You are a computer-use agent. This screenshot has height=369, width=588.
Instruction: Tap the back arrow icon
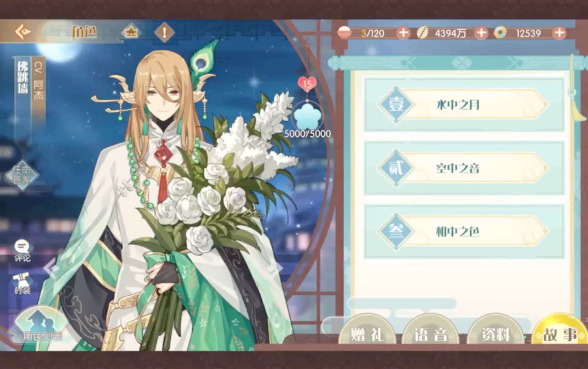[x=23, y=32]
